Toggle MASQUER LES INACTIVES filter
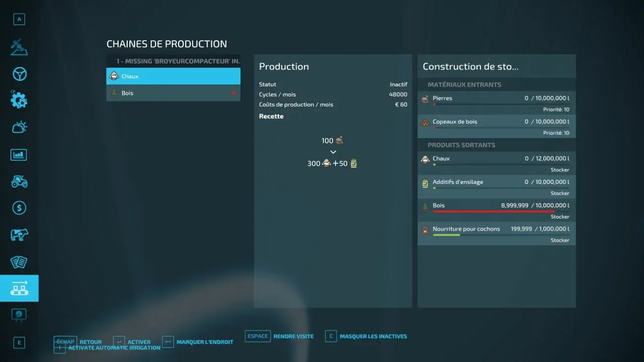The image size is (644, 362). (x=373, y=336)
